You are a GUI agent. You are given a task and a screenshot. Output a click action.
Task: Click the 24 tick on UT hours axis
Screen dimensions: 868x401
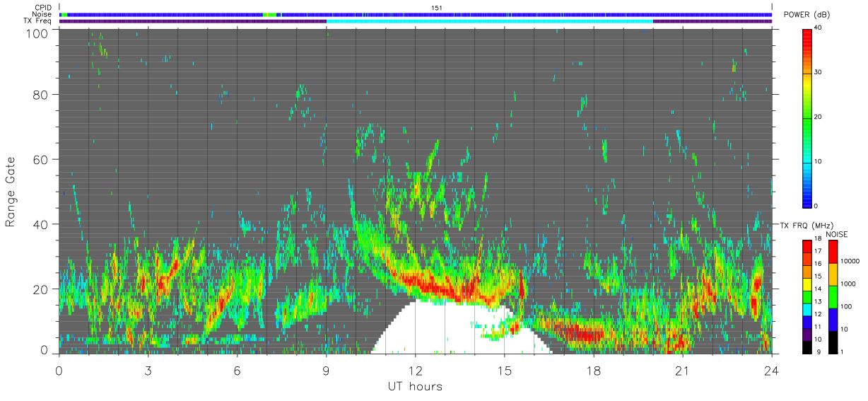pos(771,371)
